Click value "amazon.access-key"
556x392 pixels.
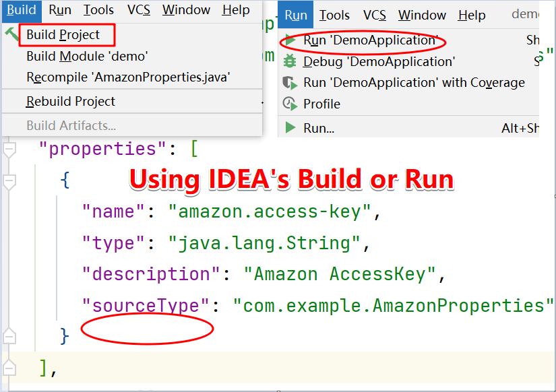[x=270, y=211]
